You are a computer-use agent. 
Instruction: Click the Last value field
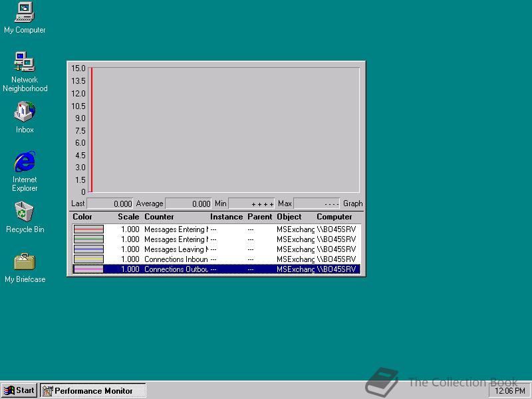click(x=110, y=203)
